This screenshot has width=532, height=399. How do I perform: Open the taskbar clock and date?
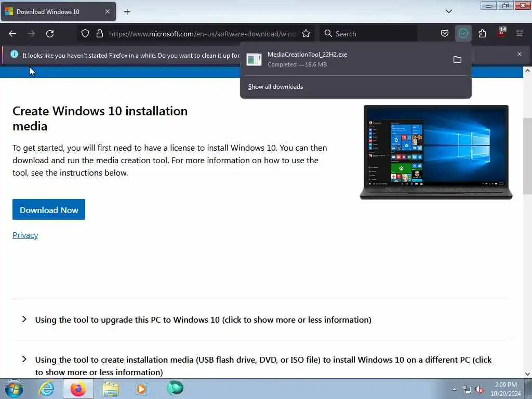click(506, 389)
